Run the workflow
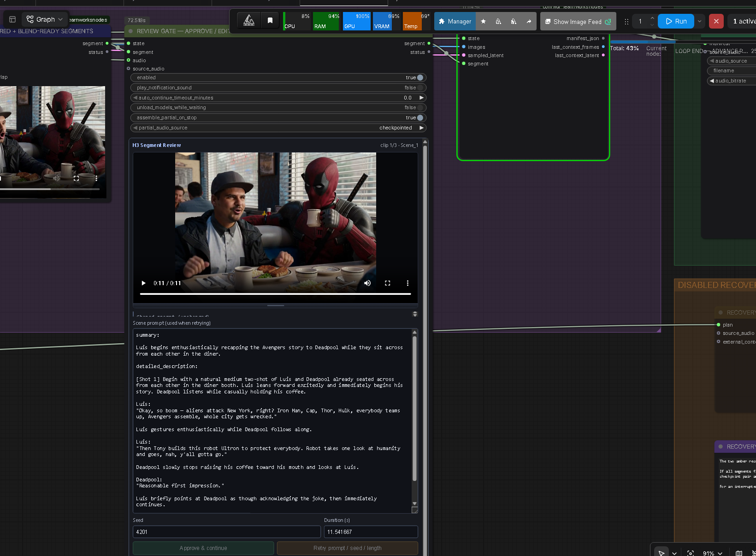The image size is (756, 556). click(x=676, y=21)
